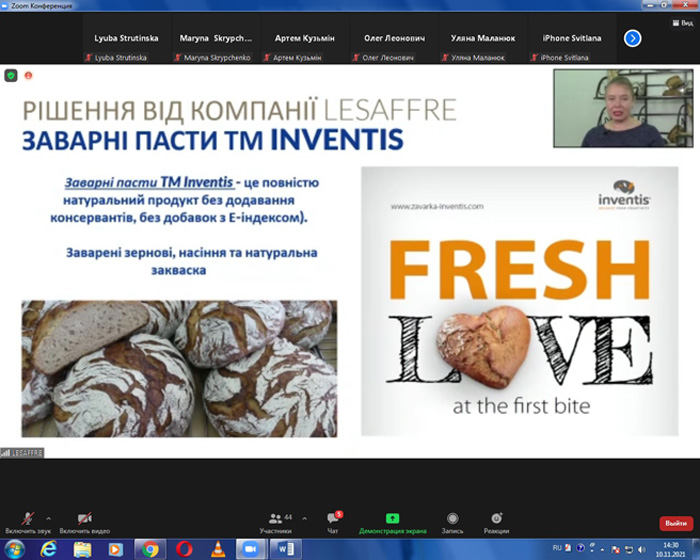Open VLC media player from taskbar
Viewport: 700px width, 560px height.
pos(218,549)
